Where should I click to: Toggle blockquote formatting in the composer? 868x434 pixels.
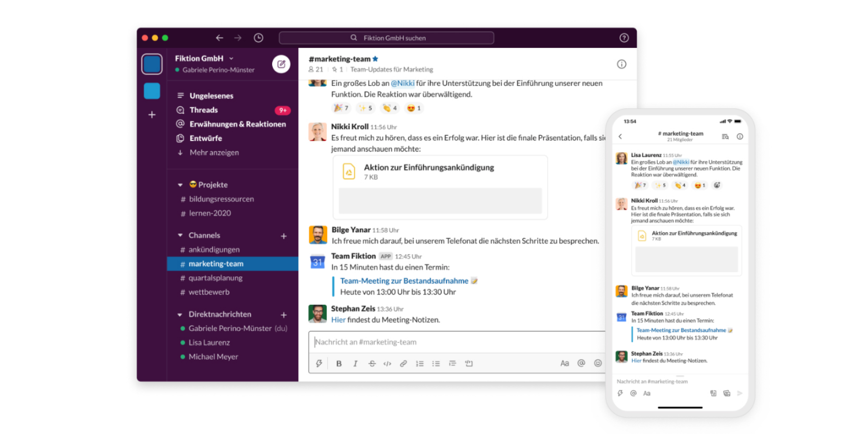[452, 364]
